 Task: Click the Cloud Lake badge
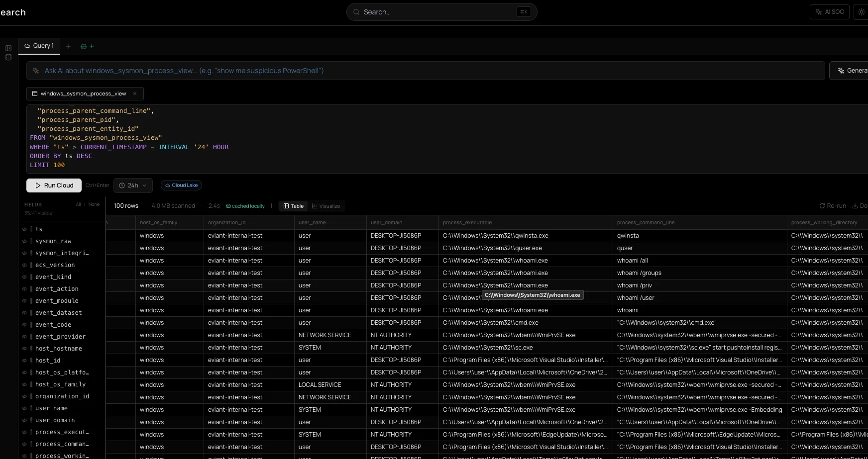pyautogui.click(x=181, y=185)
